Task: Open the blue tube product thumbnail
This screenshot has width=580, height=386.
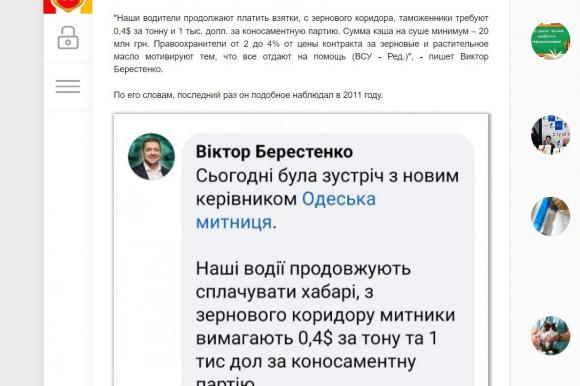Action: (550, 216)
